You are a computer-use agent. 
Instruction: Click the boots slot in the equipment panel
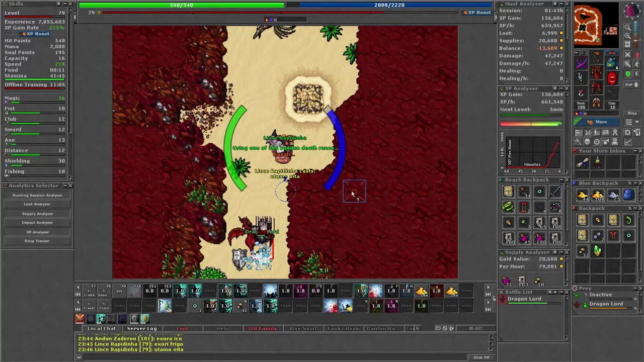[597, 103]
